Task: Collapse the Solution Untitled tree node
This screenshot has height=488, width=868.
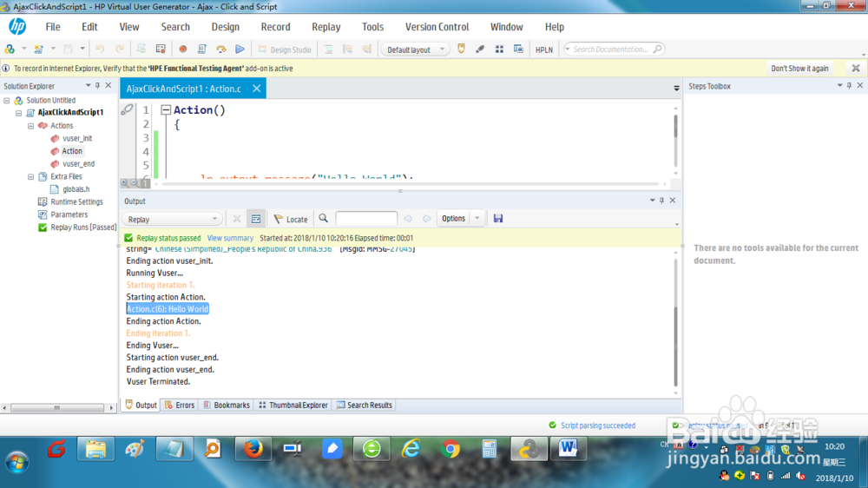Action: pyautogui.click(x=7, y=101)
